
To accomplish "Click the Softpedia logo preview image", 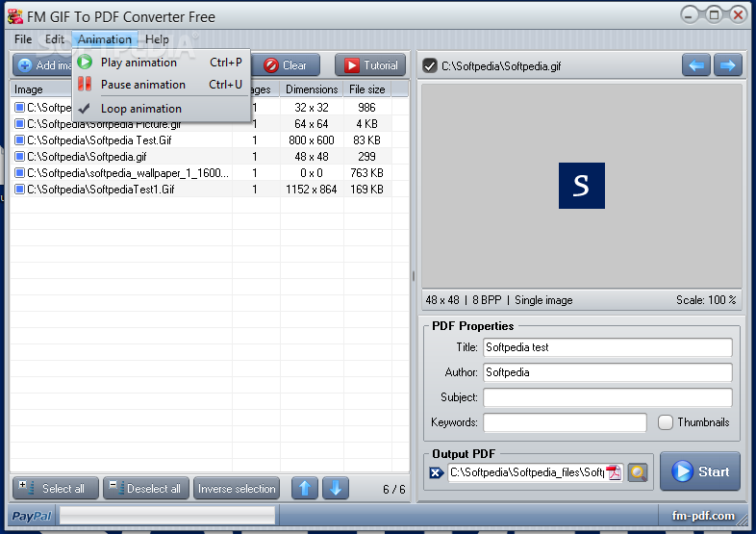I will click(x=582, y=186).
